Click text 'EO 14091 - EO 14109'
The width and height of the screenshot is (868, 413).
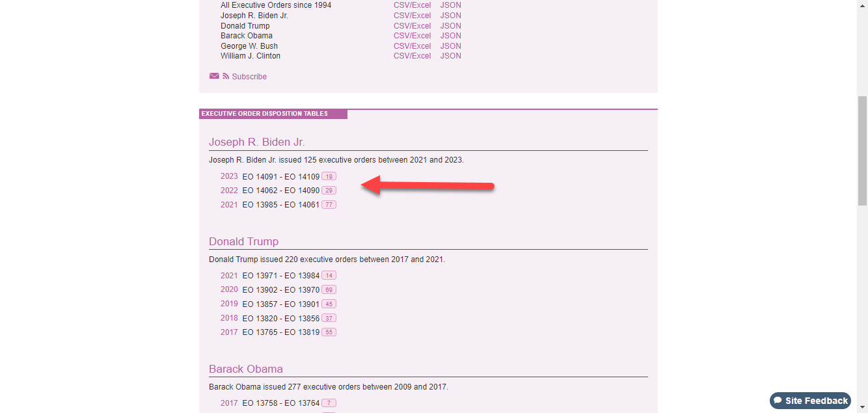click(x=281, y=177)
